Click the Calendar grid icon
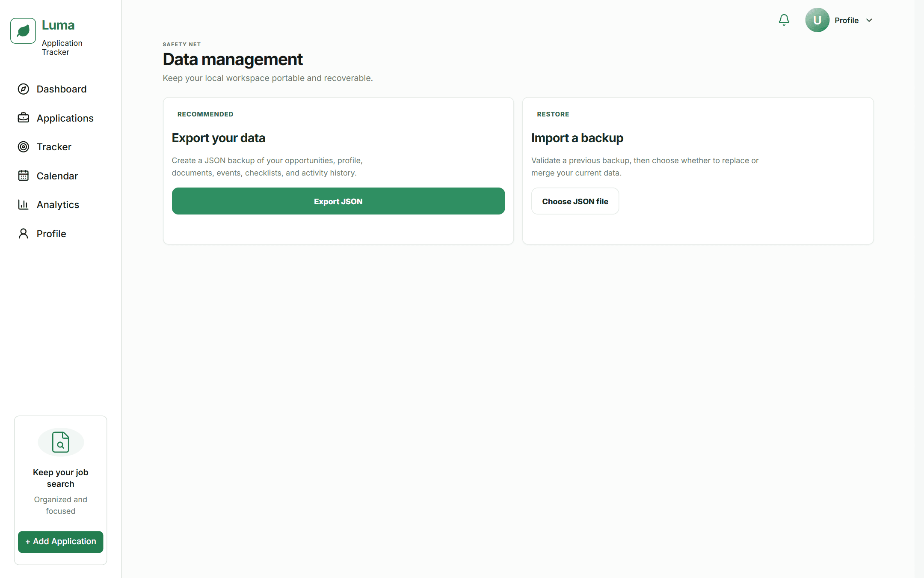Screen dimensions: 924x578 pos(24,176)
